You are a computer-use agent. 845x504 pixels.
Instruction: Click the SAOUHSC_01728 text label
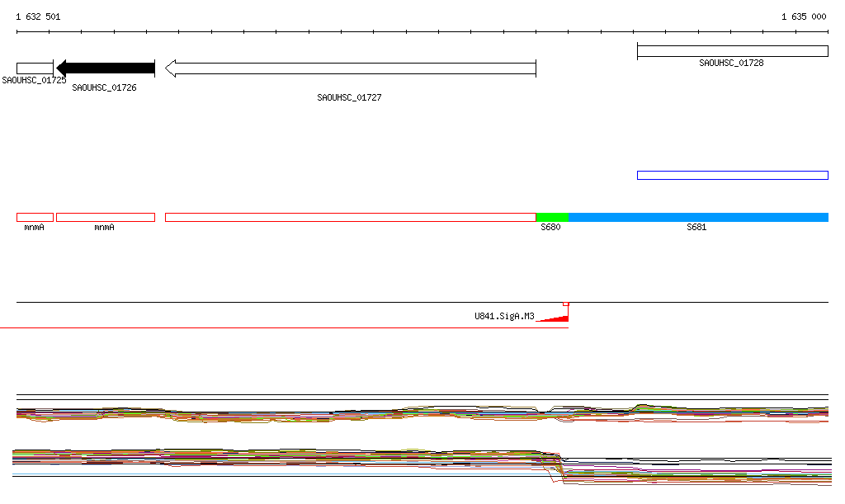click(x=731, y=63)
